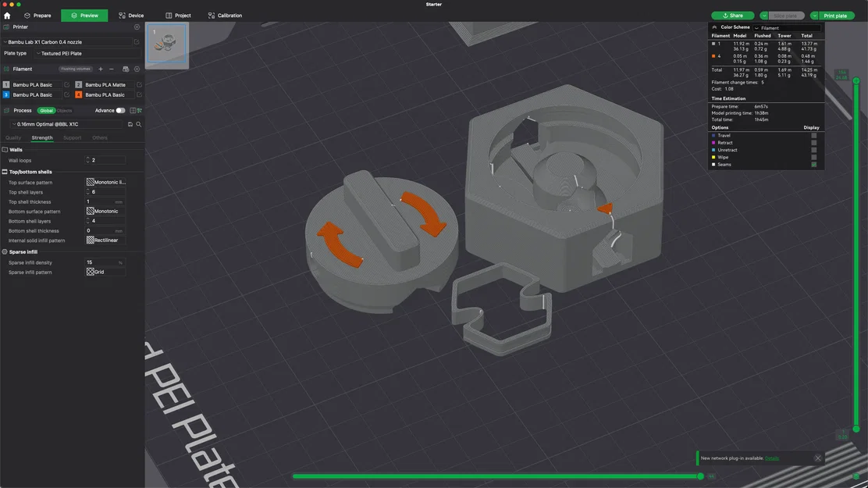This screenshot has height=488, width=868.
Task: Click filament 3 blue color swatch
Action: pos(6,94)
